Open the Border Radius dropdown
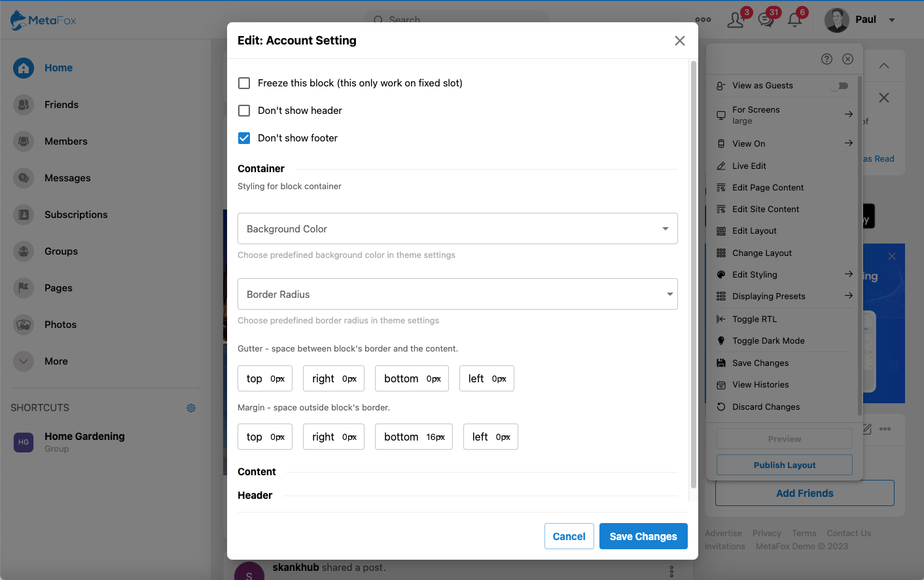The image size is (924, 580). (457, 294)
